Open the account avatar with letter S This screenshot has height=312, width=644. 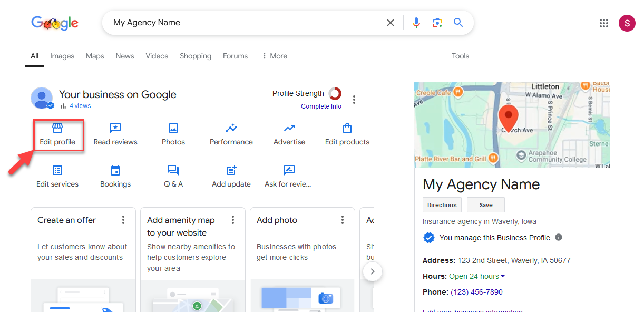pos(627,23)
